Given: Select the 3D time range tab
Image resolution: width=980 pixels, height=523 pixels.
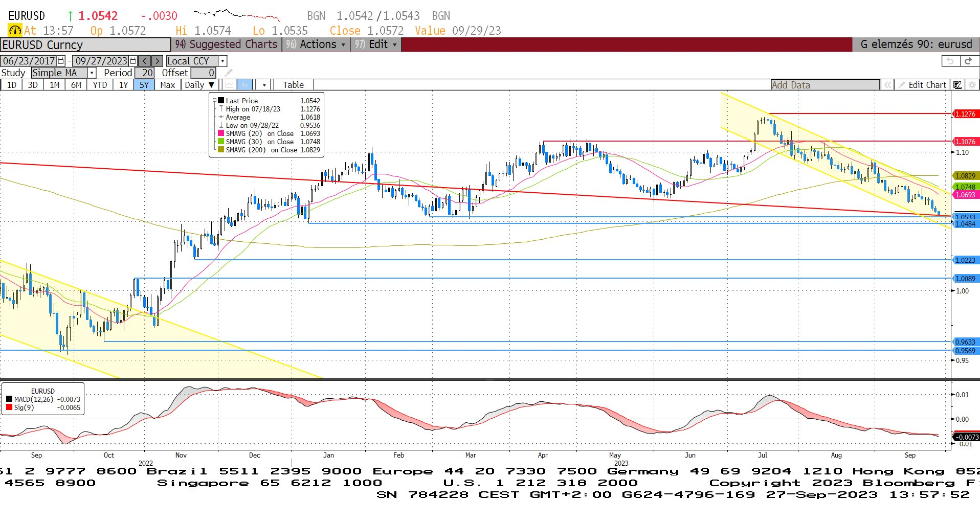Looking at the screenshot, I should click(33, 85).
